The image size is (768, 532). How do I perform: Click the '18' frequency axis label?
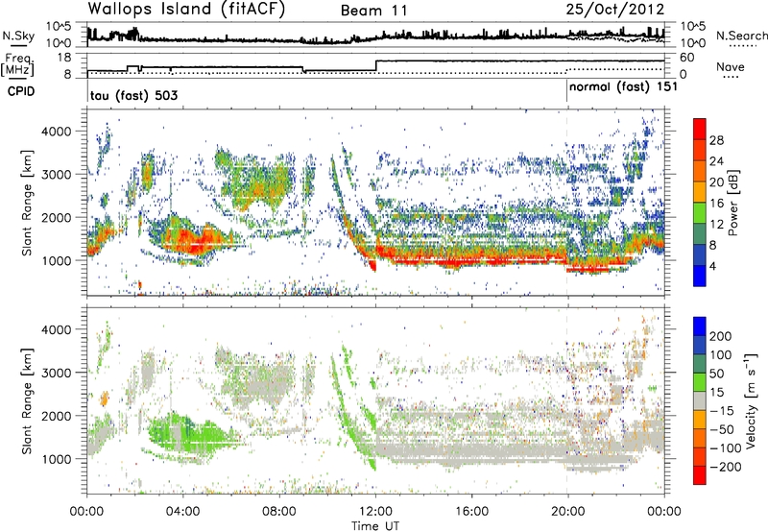64,58
